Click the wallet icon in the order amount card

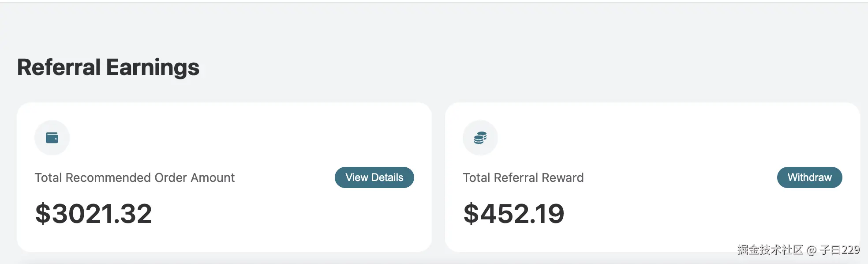tap(52, 138)
